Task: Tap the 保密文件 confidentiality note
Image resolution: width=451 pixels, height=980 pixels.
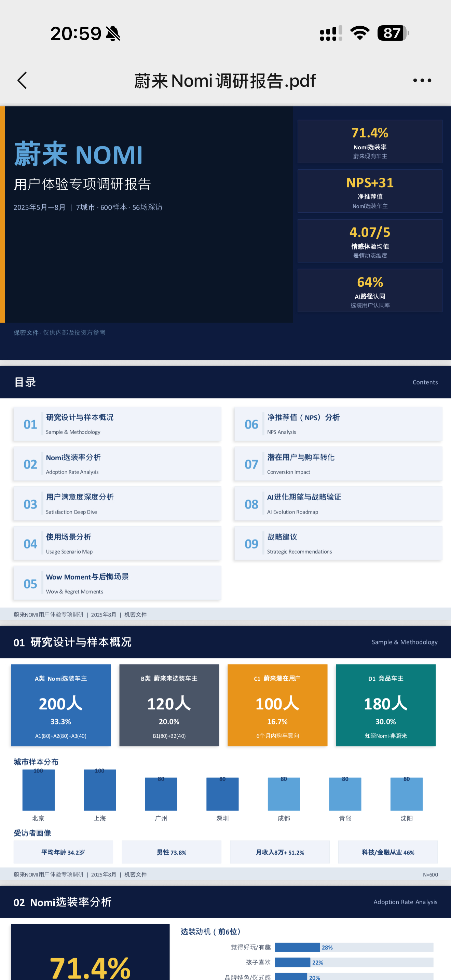Action: pos(59,332)
